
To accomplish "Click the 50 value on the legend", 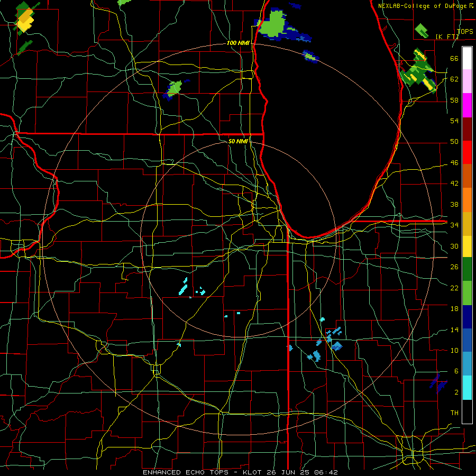I will pyautogui.click(x=454, y=142).
